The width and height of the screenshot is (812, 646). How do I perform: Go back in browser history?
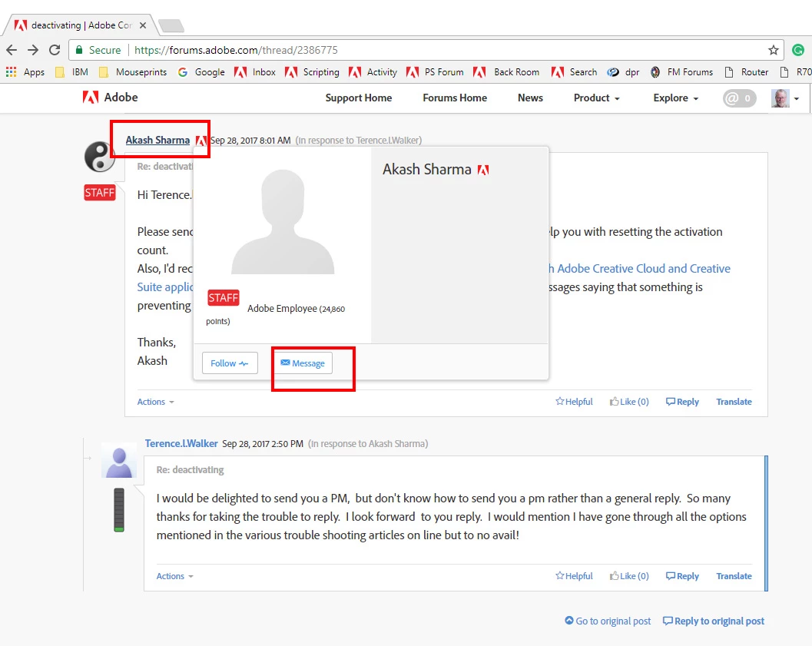pyautogui.click(x=12, y=50)
